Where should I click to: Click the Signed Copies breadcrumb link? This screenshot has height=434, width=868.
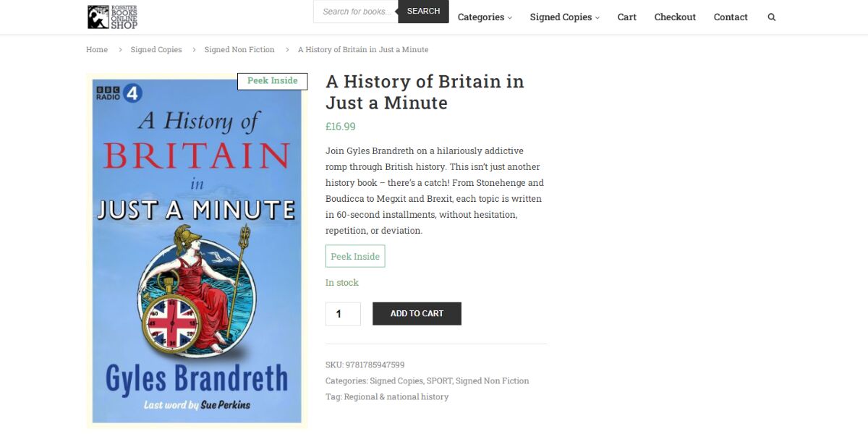156,49
